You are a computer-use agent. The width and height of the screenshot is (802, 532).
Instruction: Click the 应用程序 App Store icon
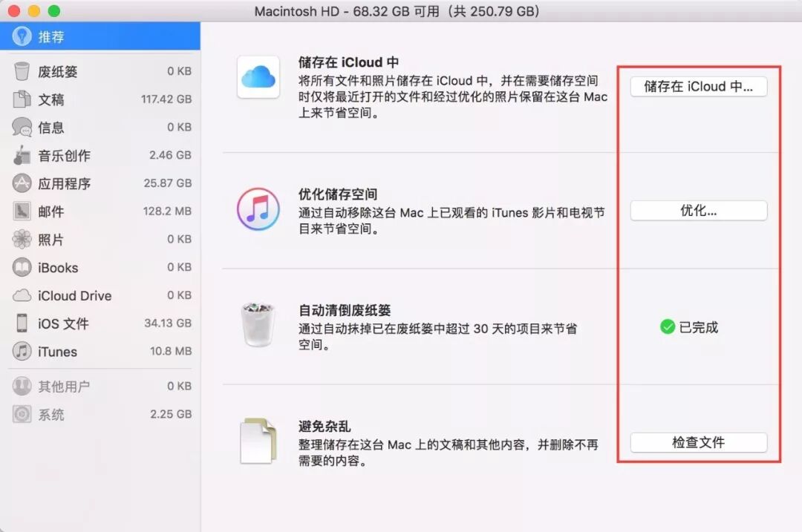pyautogui.click(x=22, y=183)
